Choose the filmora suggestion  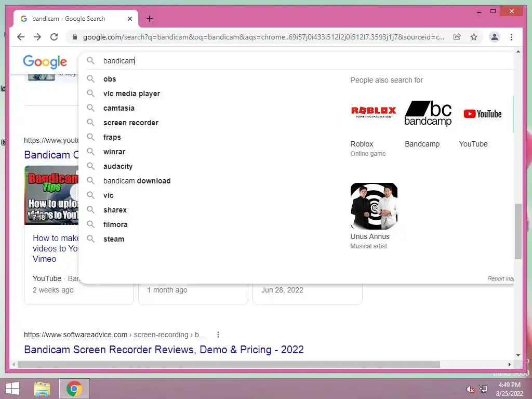tap(115, 224)
